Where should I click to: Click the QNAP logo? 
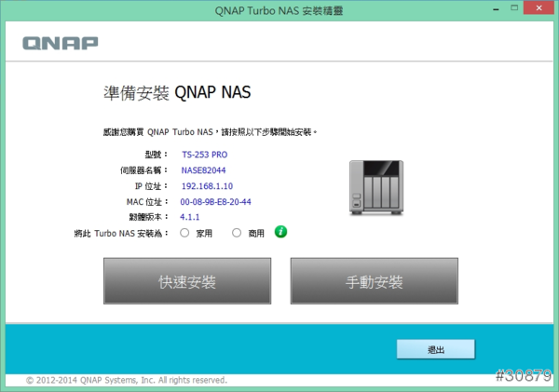[60, 43]
